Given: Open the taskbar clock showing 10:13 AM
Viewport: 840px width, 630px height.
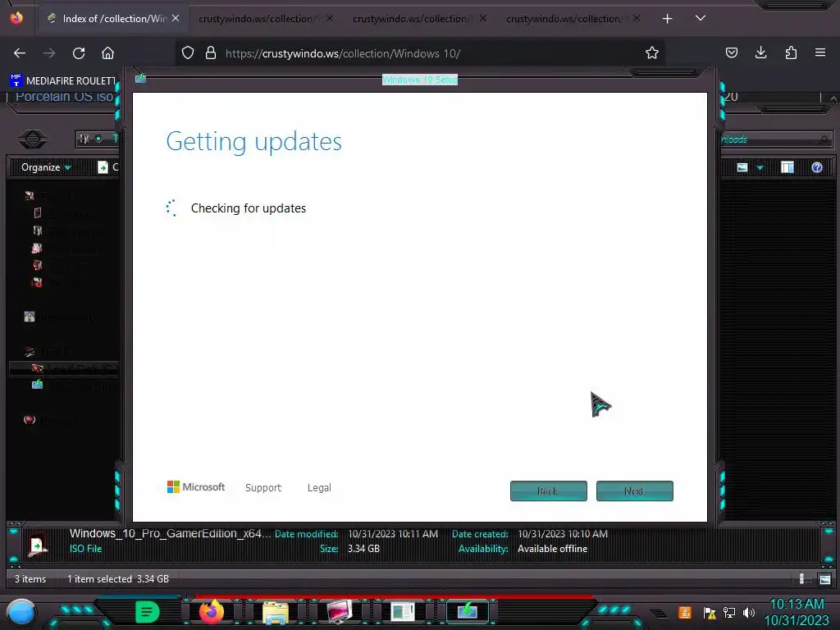Looking at the screenshot, I should [797, 612].
